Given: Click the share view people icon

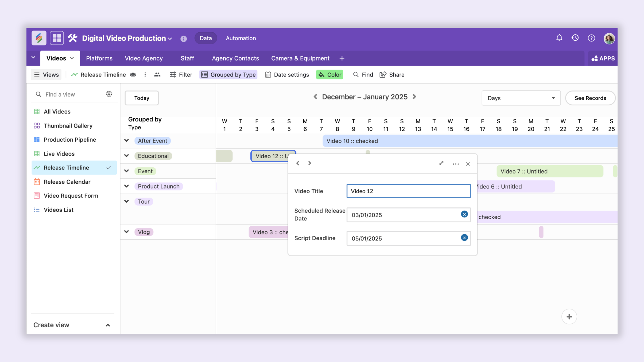Looking at the screenshot, I should [157, 75].
